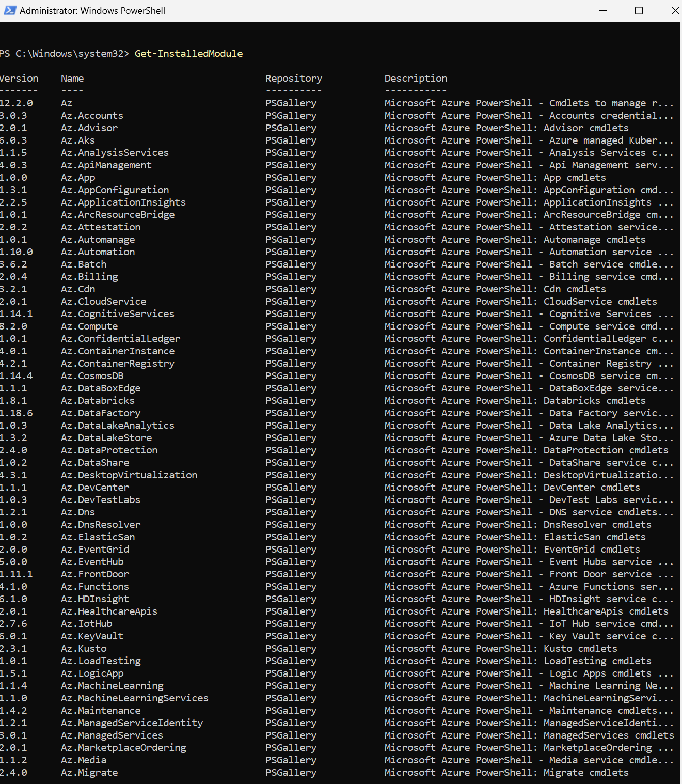
Task: Click the "Az.DataShare" entry
Action: click(95, 463)
